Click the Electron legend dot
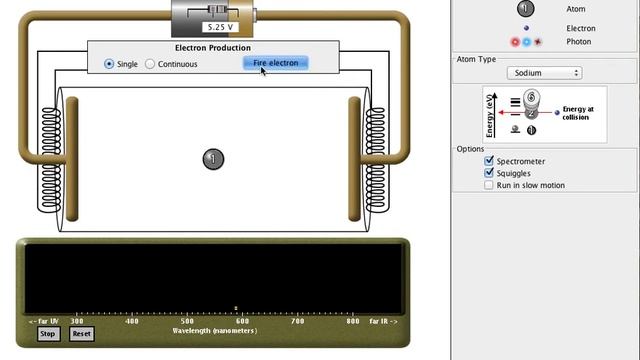Image resolution: width=640 pixels, height=360 pixels. pyautogui.click(x=526, y=28)
